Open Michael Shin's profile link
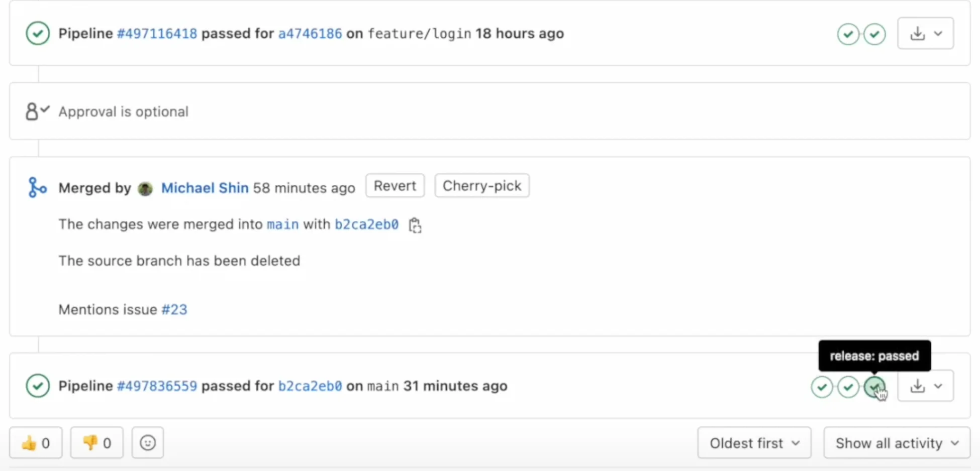The height and width of the screenshot is (471, 980). 205,188
